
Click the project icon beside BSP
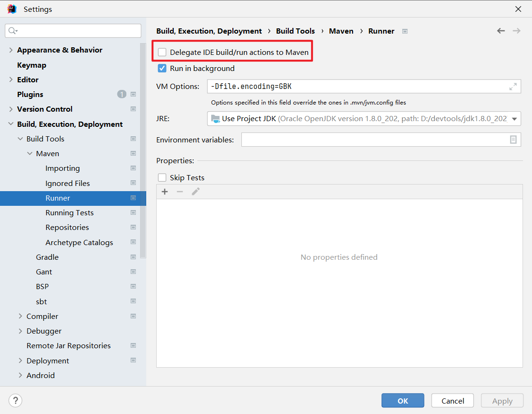point(133,287)
